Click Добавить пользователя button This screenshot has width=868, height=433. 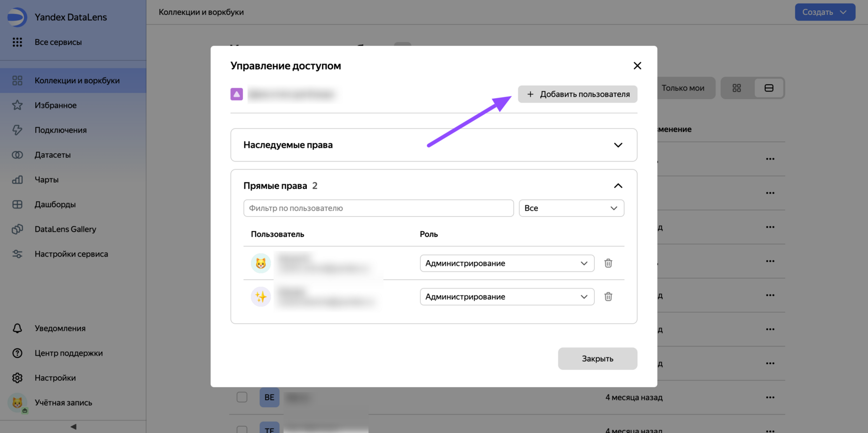tap(578, 94)
